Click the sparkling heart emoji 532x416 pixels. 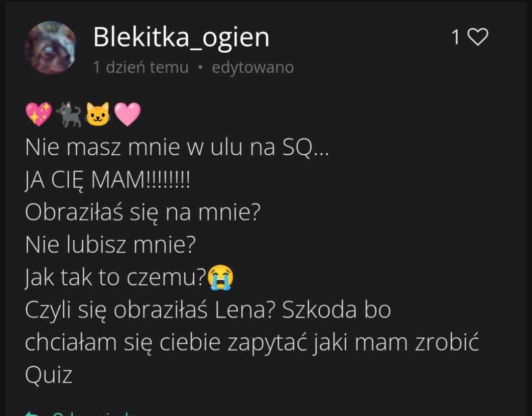39,114
